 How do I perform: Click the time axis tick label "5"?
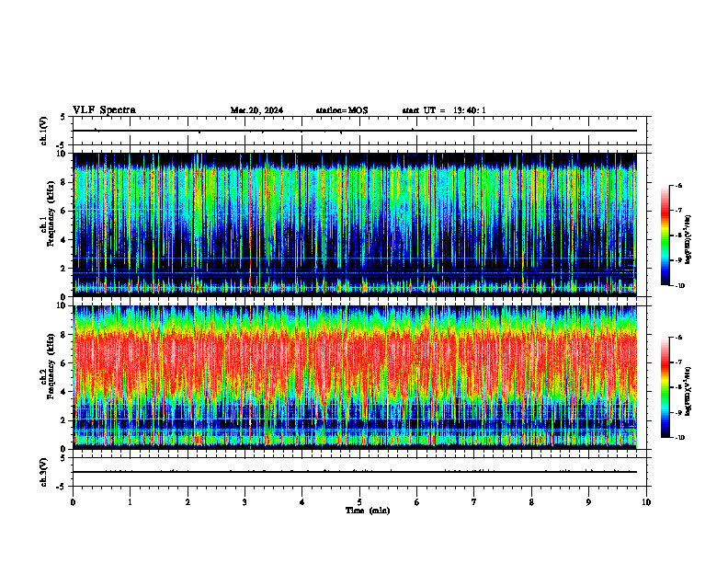359,502
